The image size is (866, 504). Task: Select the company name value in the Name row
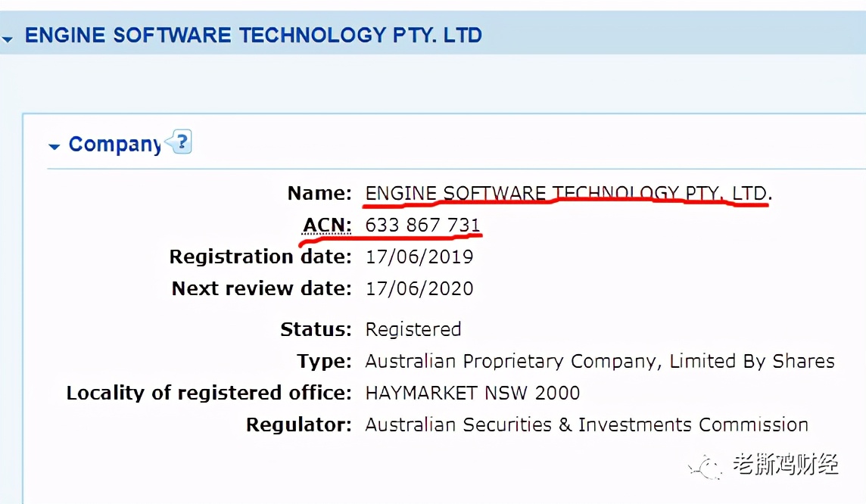(x=569, y=193)
